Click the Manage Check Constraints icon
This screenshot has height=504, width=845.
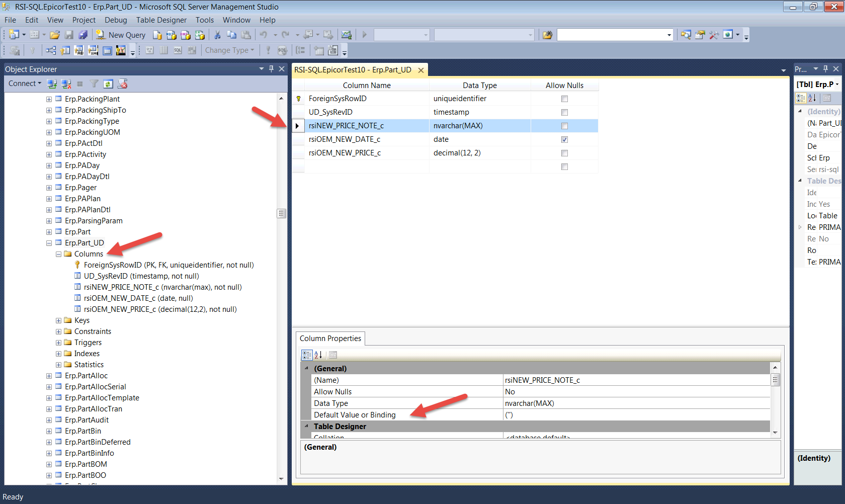pos(107,50)
